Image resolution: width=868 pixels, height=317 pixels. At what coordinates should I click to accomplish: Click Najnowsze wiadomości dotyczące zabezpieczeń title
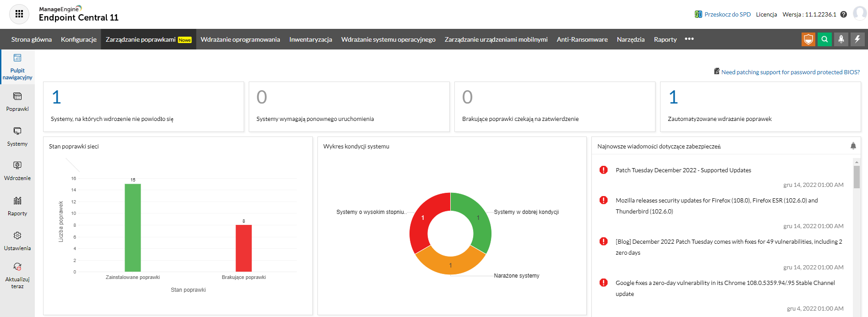(659, 146)
